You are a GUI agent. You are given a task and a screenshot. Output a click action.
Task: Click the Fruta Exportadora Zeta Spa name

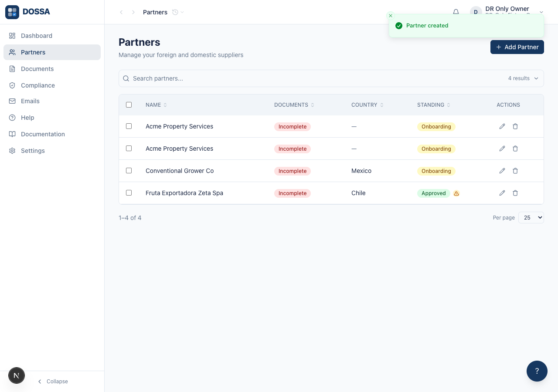point(184,193)
